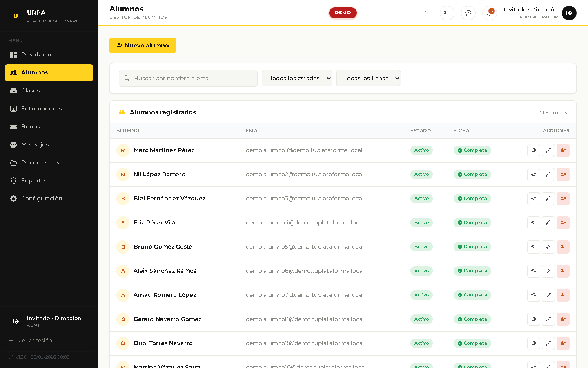This screenshot has height=368, width=588.
Task: Open Mensajes in the sidebar
Action: click(49, 145)
